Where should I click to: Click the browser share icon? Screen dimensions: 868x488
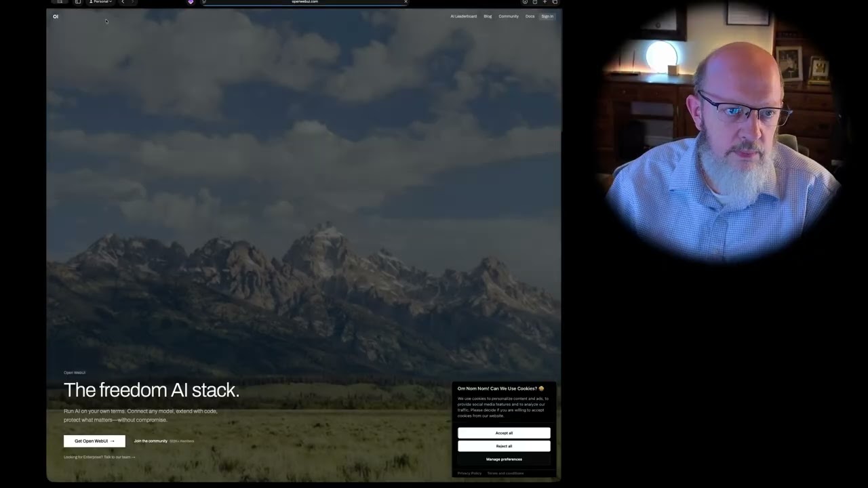[535, 2]
